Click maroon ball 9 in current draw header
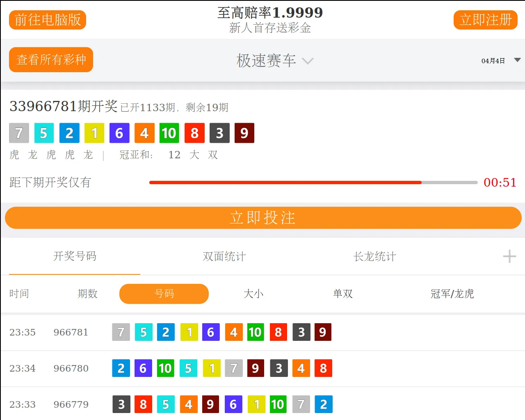Image resolution: width=525 pixels, height=420 pixels. pos(244,133)
